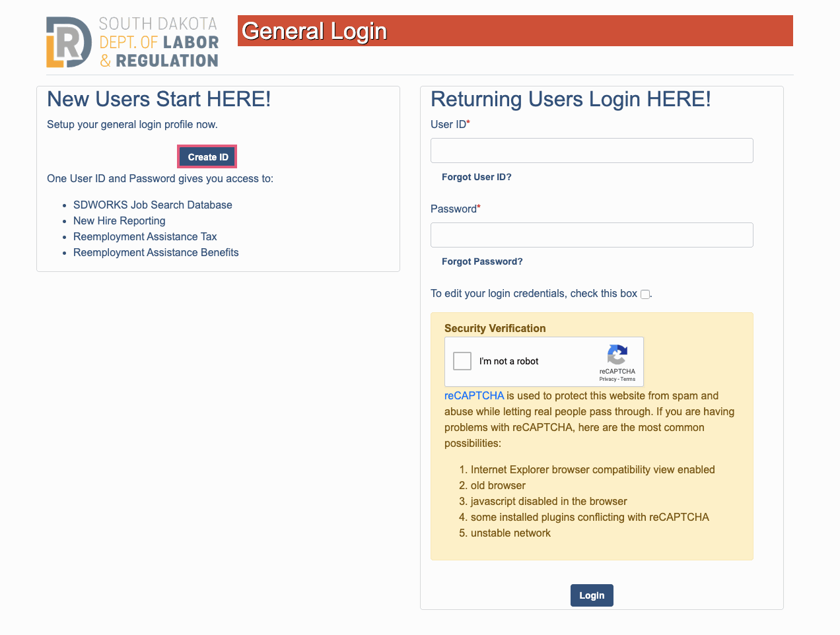
Task: Open reCAPTCHA Privacy link
Action: pos(608,379)
